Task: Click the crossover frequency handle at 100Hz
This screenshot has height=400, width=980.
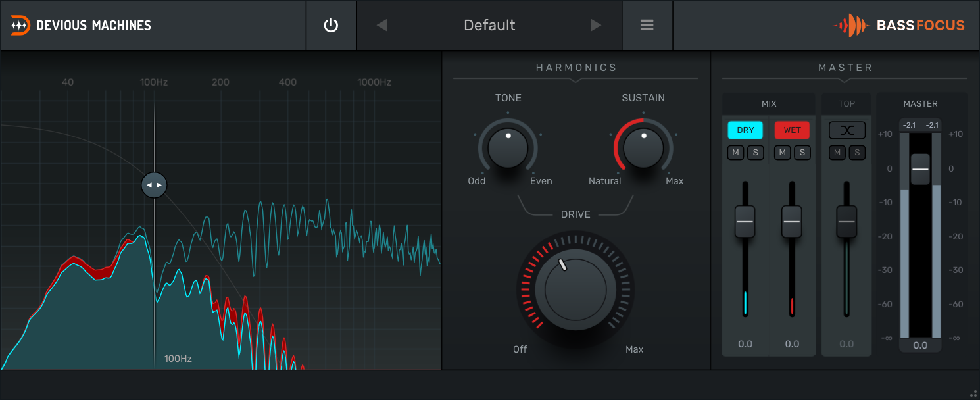Action: pos(155,185)
